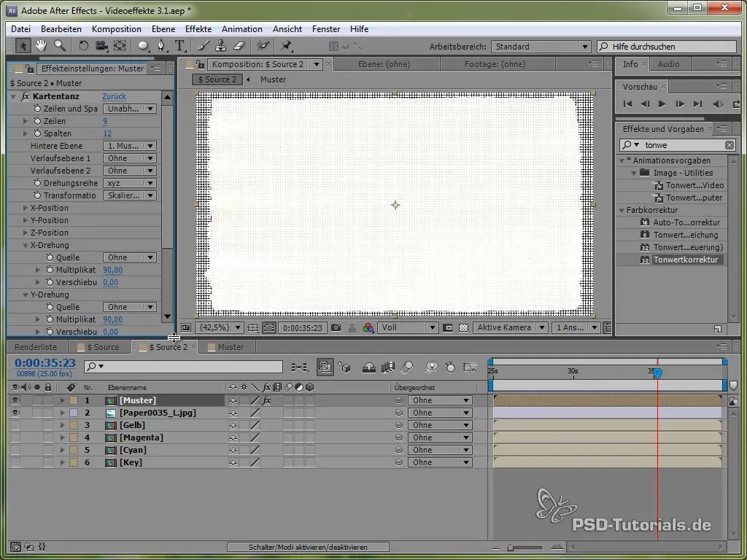The height and width of the screenshot is (560, 747).
Task: Open the Effekte menu
Action: [198, 29]
